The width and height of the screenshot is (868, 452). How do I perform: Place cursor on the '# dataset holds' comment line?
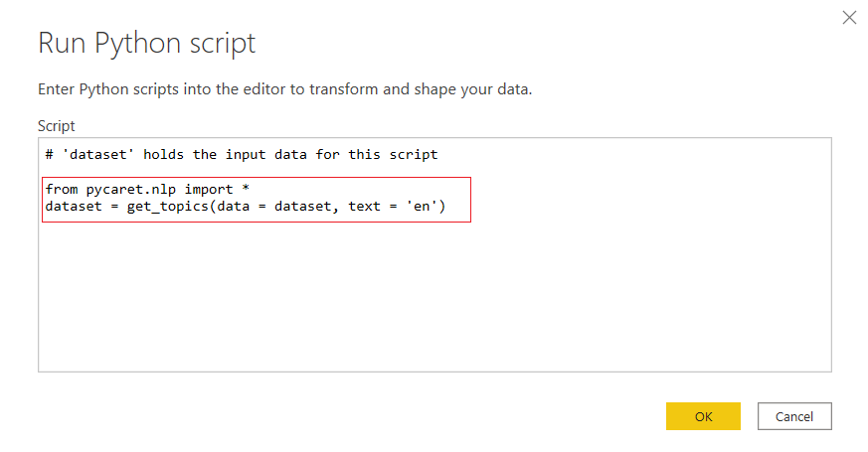(x=242, y=154)
